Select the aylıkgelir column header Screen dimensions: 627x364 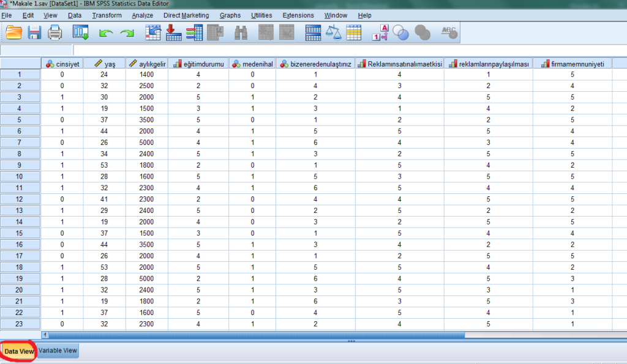pos(146,64)
